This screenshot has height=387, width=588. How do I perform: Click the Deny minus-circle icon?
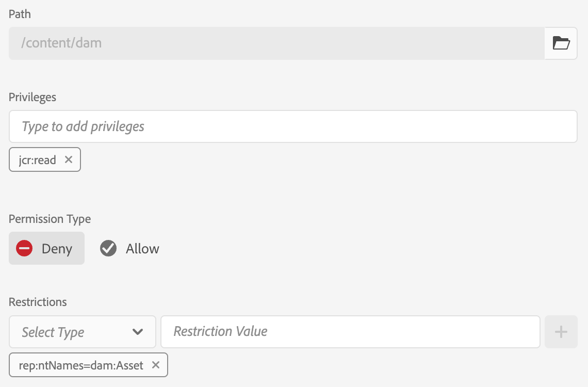[24, 248]
